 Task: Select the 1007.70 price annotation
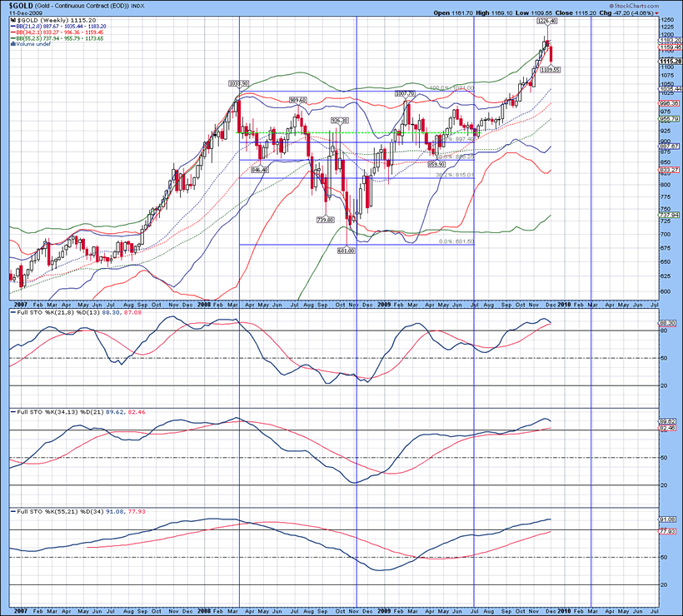pyautogui.click(x=406, y=93)
